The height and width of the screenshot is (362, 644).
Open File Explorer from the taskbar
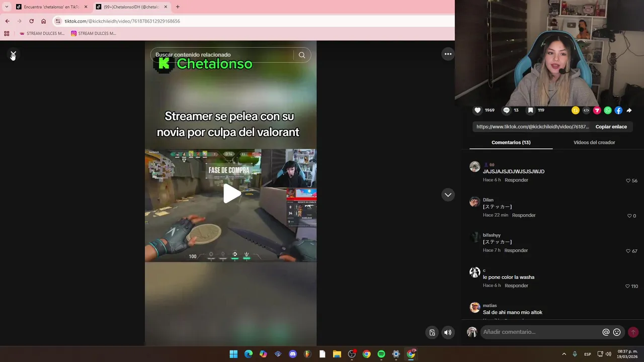point(337,354)
